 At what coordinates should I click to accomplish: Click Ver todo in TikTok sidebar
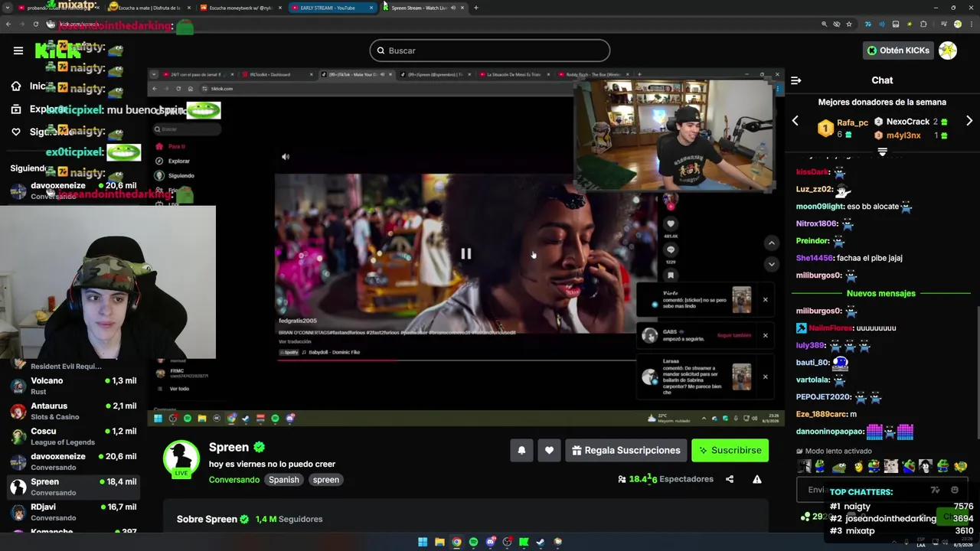coord(179,389)
